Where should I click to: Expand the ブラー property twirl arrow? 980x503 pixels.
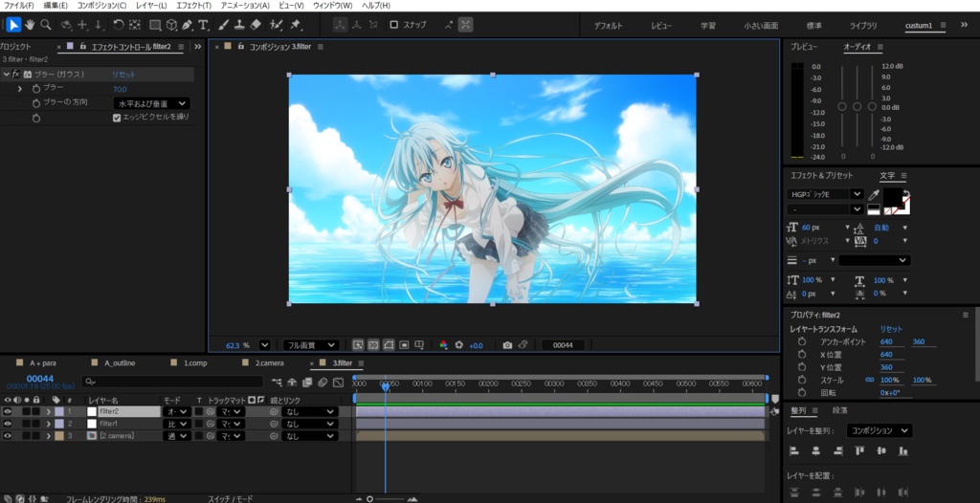click(x=19, y=89)
